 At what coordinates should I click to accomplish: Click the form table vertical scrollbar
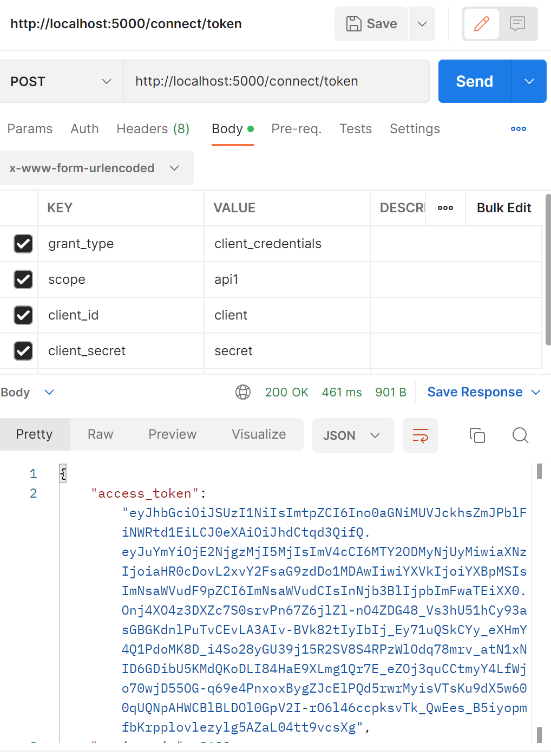(548, 271)
